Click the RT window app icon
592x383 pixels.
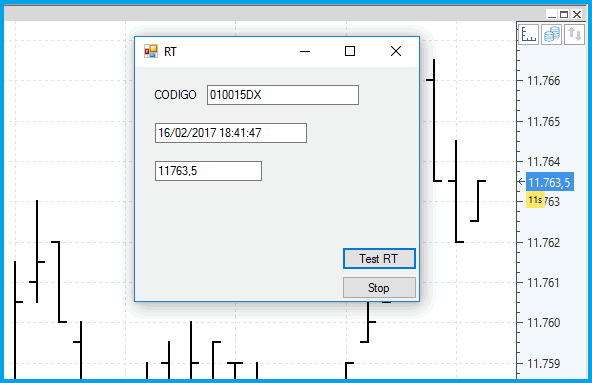point(151,51)
